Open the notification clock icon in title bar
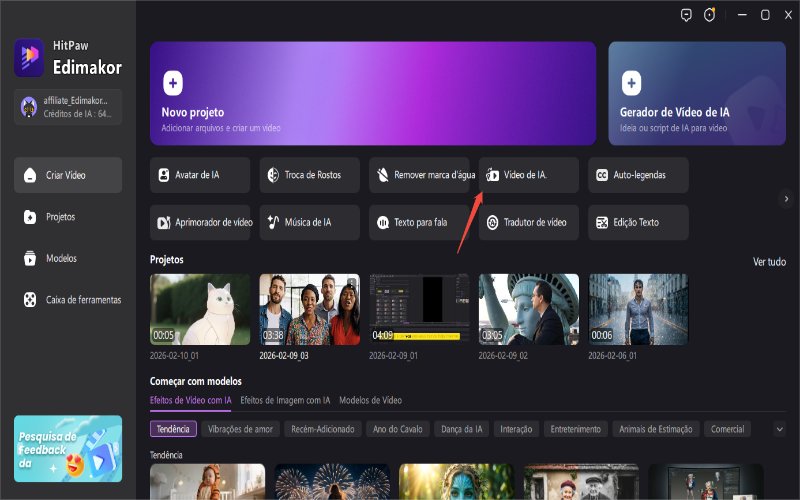Image resolution: width=800 pixels, height=500 pixels. (x=709, y=15)
